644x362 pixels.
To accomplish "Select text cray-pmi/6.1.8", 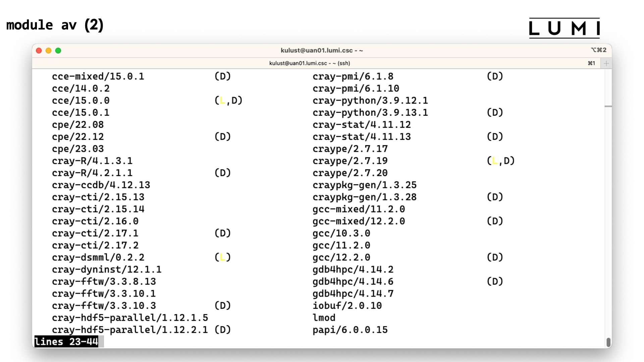I will pos(353,76).
